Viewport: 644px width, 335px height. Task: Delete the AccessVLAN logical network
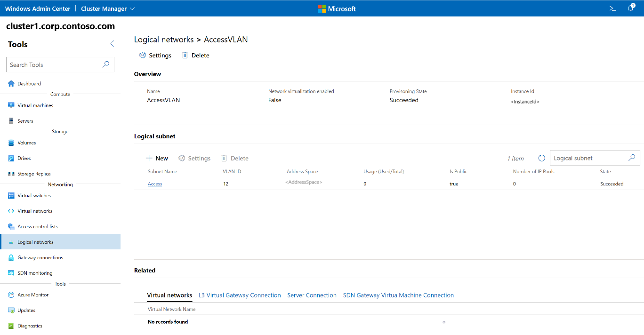pyautogui.click(x=195, y=56)
